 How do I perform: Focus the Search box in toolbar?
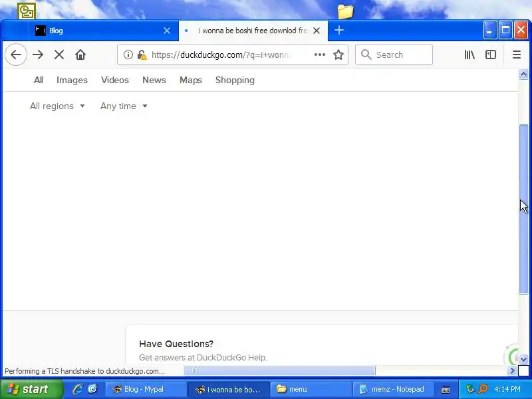[x=394, y=55]
